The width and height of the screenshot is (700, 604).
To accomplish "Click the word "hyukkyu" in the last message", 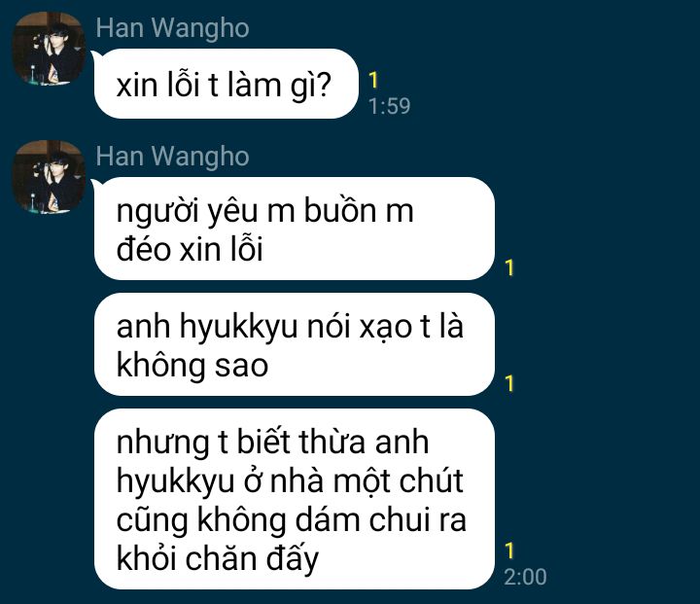I will pos(175,482).
